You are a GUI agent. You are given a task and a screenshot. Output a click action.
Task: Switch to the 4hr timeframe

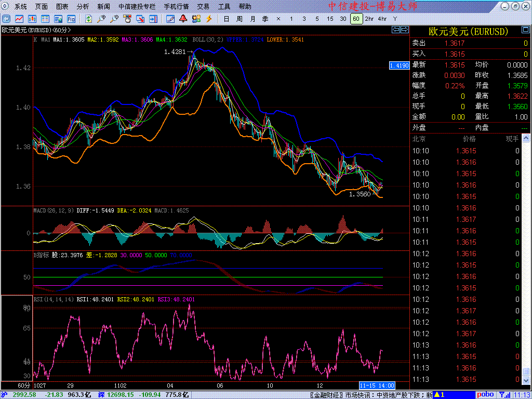click(x=382, y=19)
